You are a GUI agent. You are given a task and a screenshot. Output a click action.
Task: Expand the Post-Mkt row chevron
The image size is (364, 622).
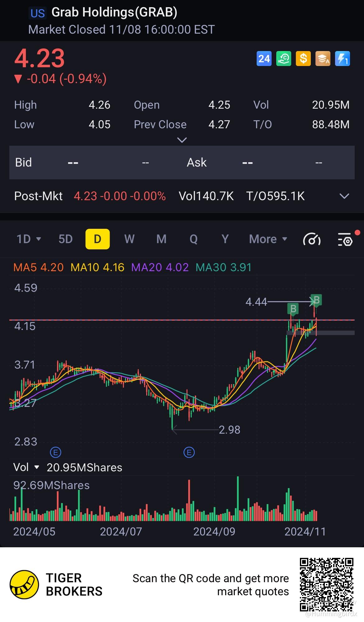point(344,196)
